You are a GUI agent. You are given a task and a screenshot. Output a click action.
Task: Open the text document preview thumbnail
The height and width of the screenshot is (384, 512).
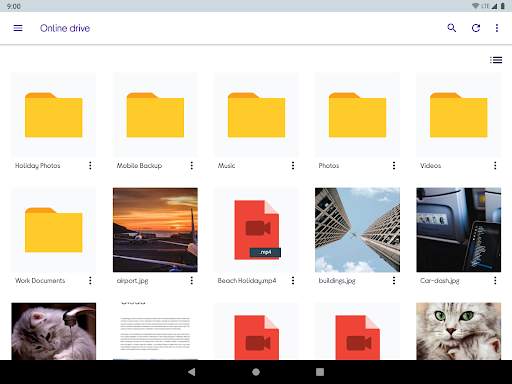pyautogui.click(x=155, y=331)
